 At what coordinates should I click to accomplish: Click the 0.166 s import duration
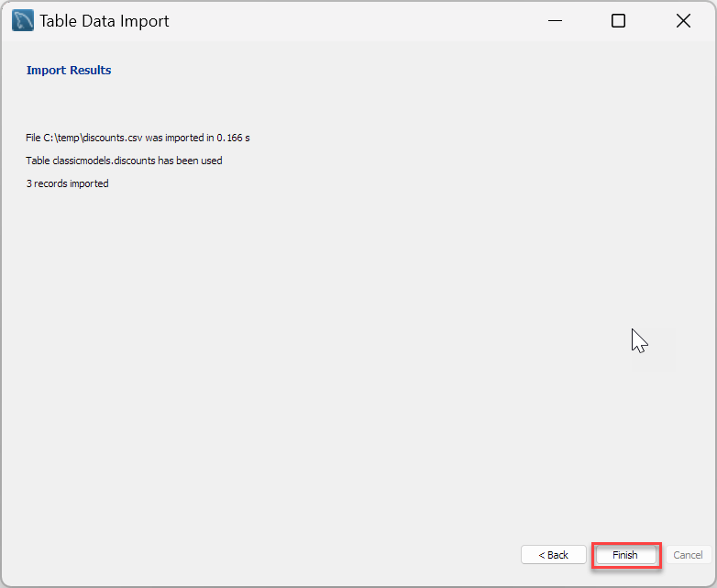[x=233, y=138]
